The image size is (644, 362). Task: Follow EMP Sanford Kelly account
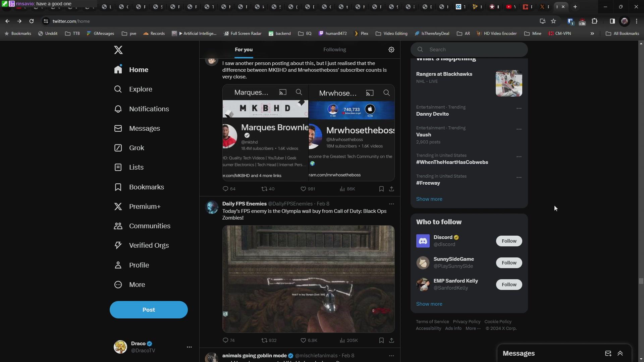509,285
